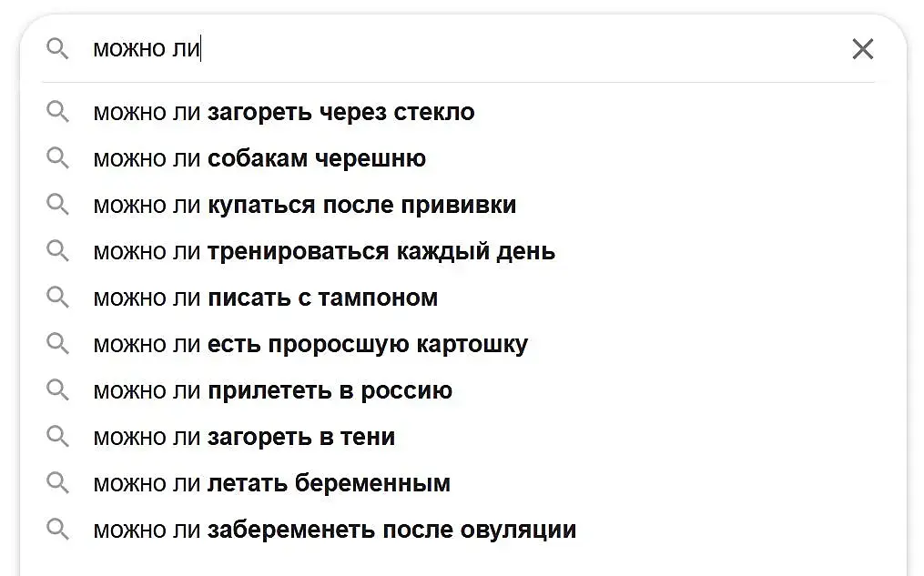Click the search field containing "можно ли"

455,49
